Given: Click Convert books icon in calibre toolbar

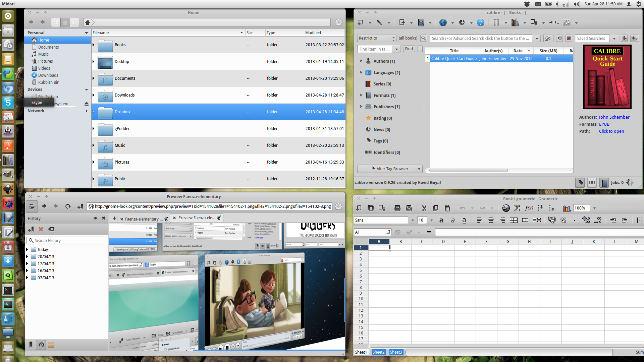Looking at the screenshot, I should tap(402, 22).
